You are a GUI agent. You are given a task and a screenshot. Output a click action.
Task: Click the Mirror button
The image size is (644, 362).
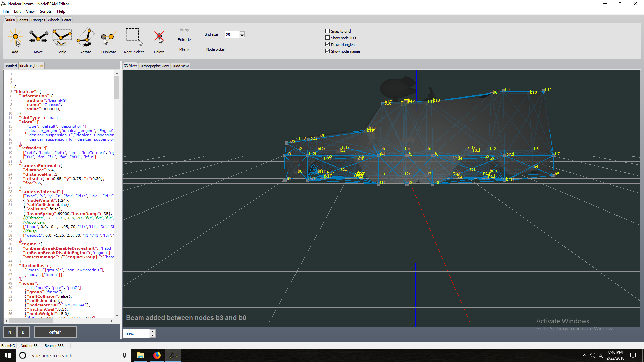point(184,50)
